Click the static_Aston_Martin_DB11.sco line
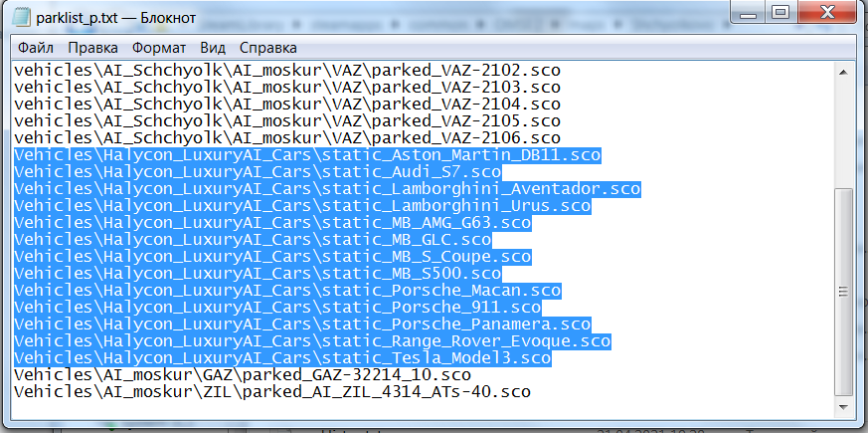 coord(307,154)
